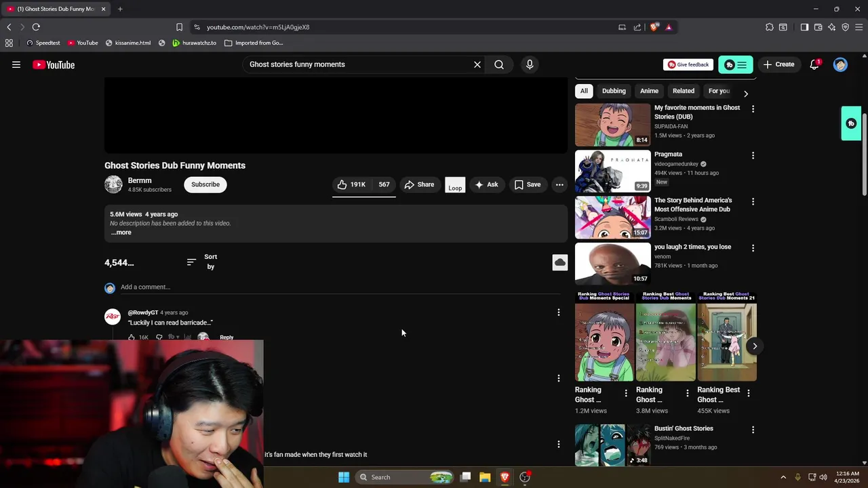Open the @RowdyGT profile link

point(143,312)
